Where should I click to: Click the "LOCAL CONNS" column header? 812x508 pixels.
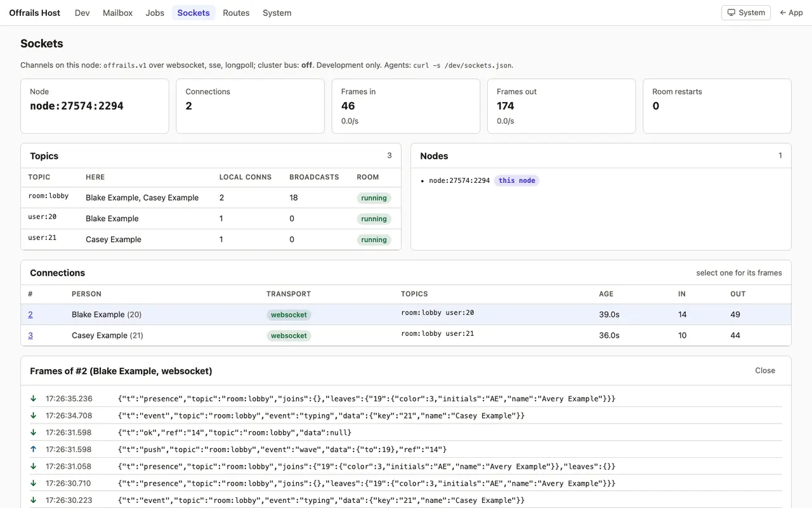pyautogui.click(x=246, y=177)
